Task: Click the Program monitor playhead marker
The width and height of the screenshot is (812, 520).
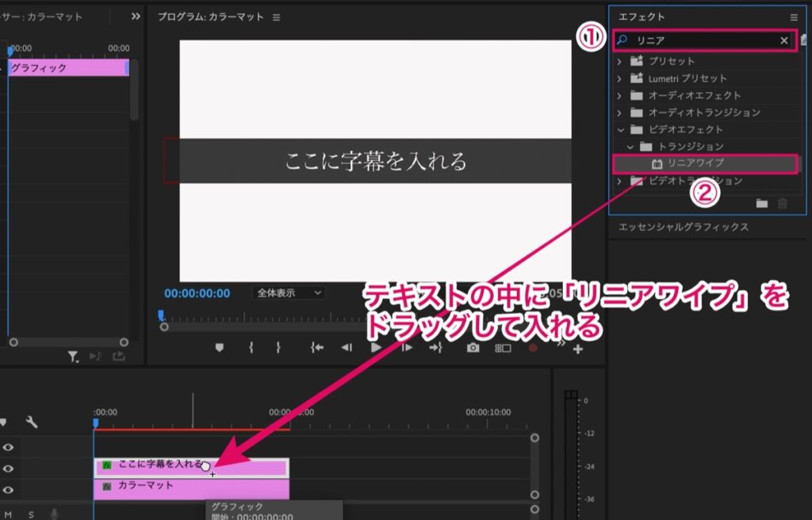Action: click(161, 315)
